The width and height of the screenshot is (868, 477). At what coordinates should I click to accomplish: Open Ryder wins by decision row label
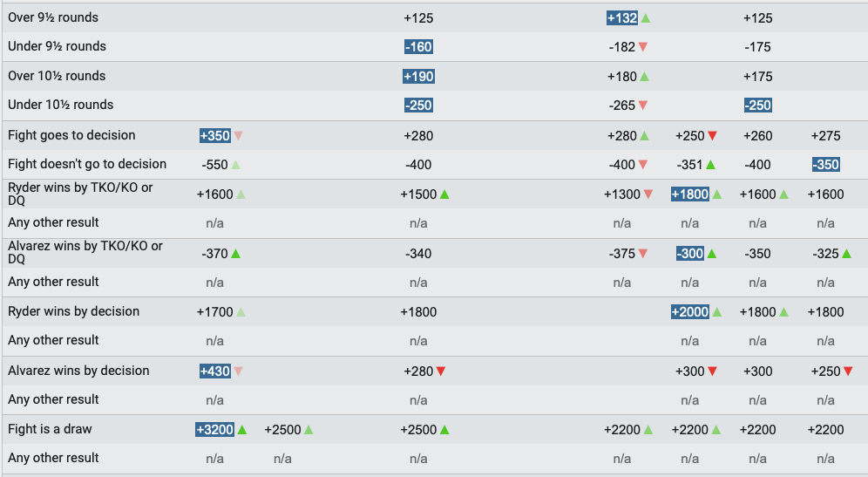coord(73,311)
